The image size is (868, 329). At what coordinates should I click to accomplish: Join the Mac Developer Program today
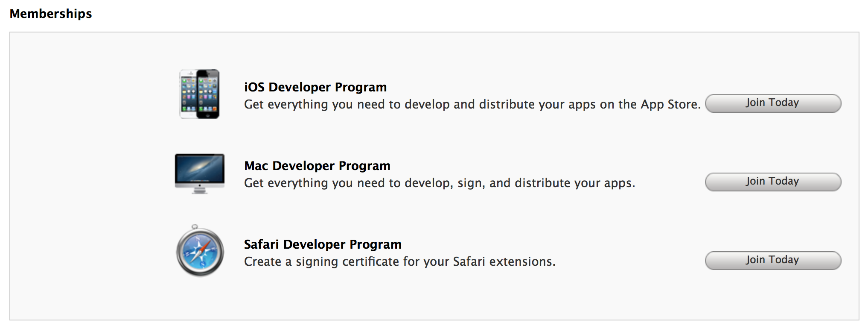click(x=773, y=182)
